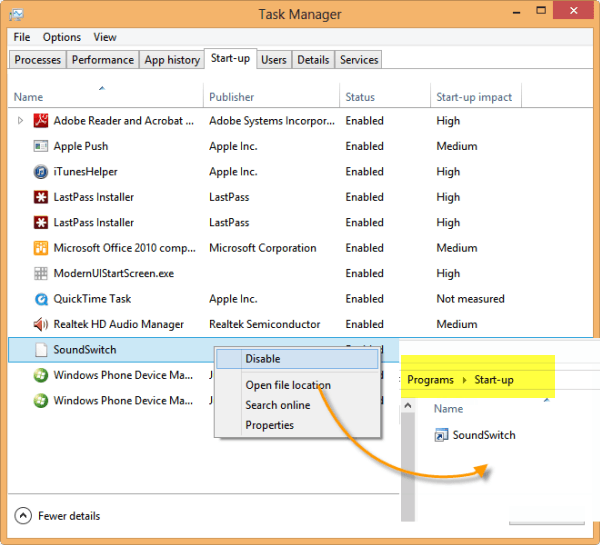
Task: Choose Properties in the context menu
Action: (x=269, y=425)
